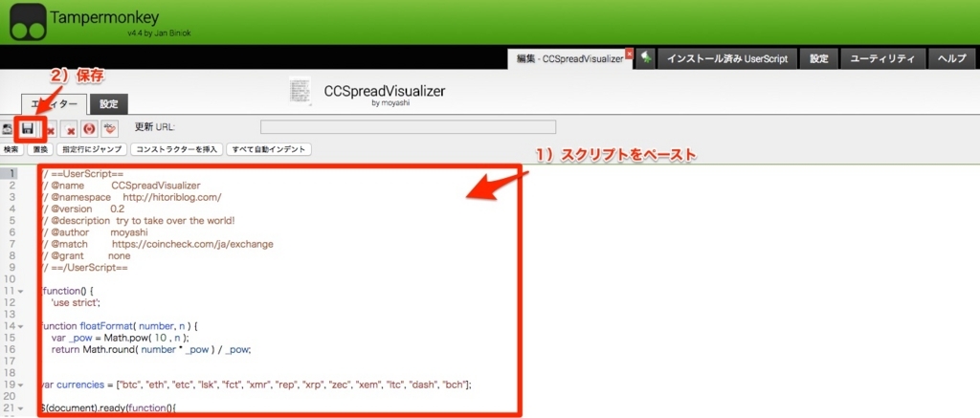Save the script with the floppy disk icon
Screen dimensions: 980x418
click(x=28, y=129)
